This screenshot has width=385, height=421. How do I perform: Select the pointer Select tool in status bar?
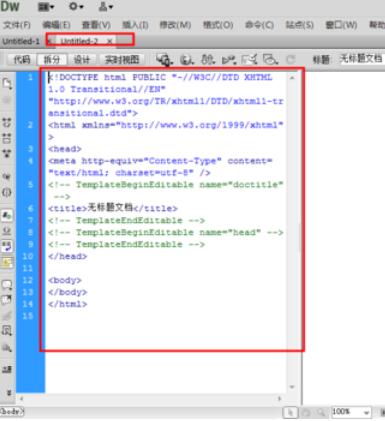291,412
